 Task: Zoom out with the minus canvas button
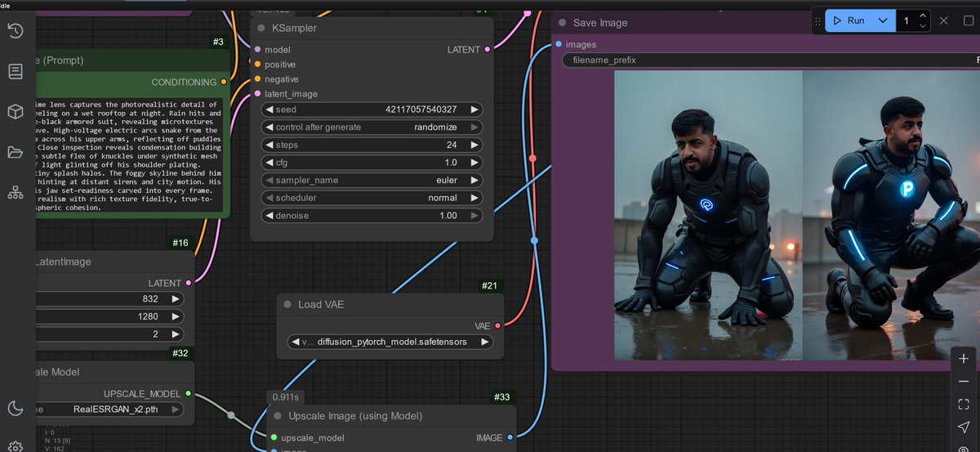point(964,381)
